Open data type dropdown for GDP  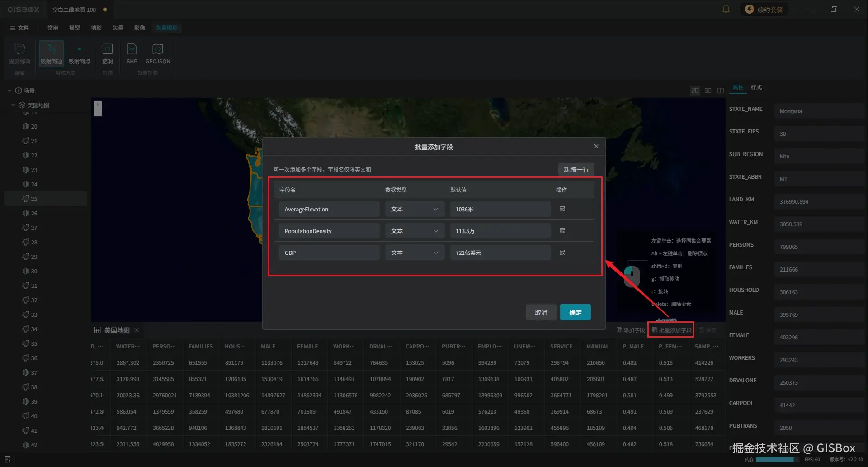point(414,253)
